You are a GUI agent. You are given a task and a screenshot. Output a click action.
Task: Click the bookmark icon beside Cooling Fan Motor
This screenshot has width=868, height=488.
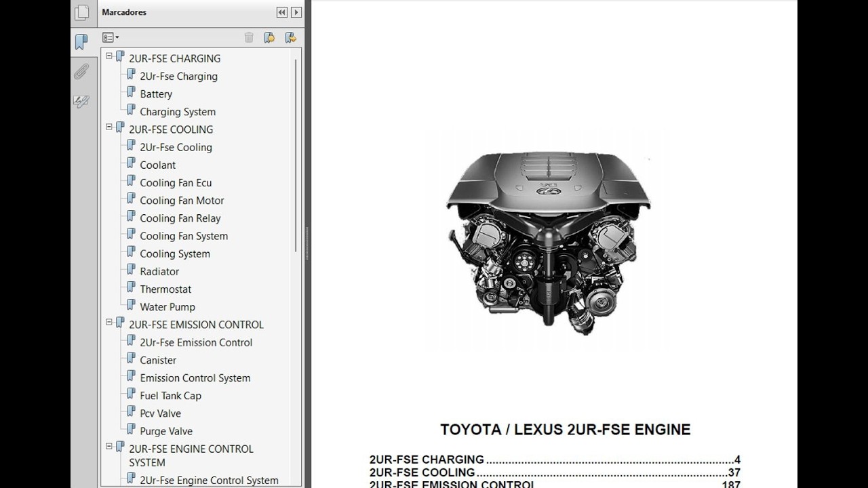131,199
